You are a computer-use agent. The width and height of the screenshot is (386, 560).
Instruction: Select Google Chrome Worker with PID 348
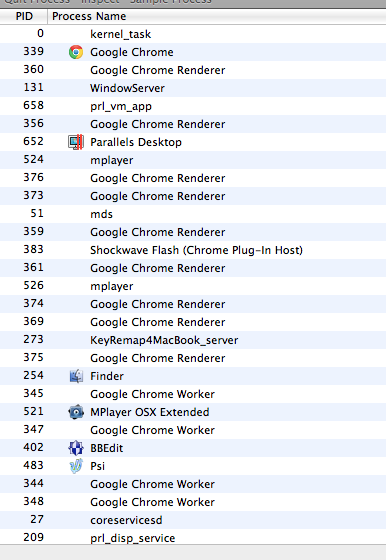(x=193, y=502)
